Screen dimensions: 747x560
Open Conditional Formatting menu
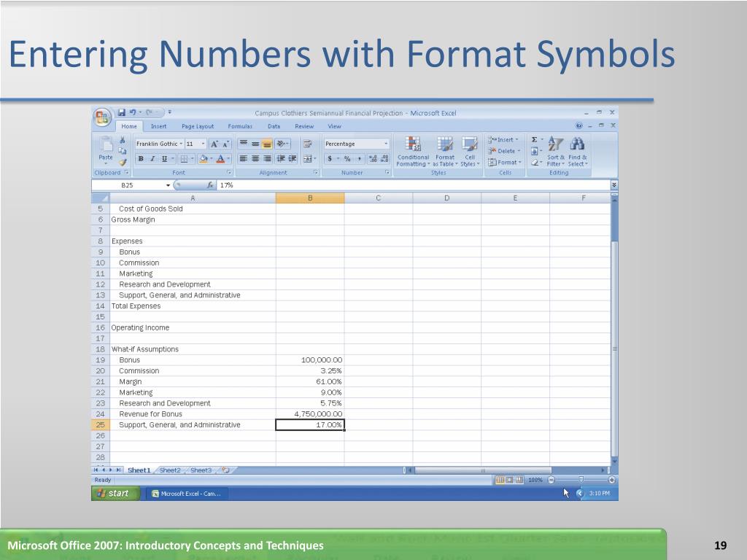(x=413, y=152)
